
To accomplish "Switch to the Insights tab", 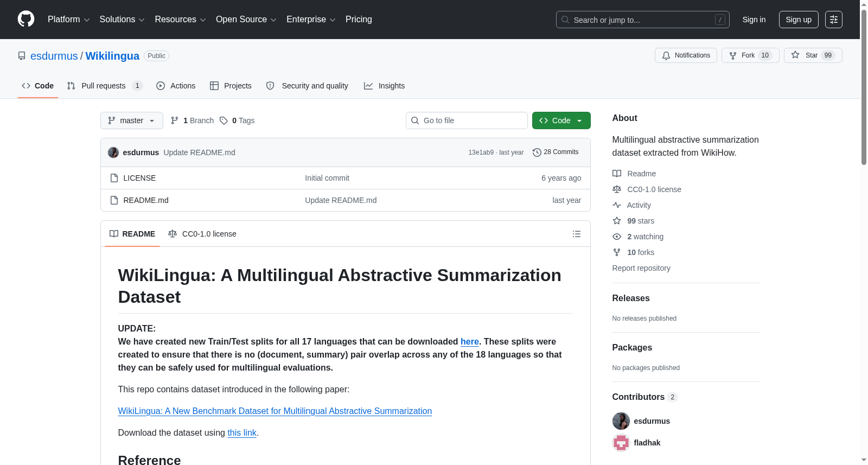I will (384, 86).
